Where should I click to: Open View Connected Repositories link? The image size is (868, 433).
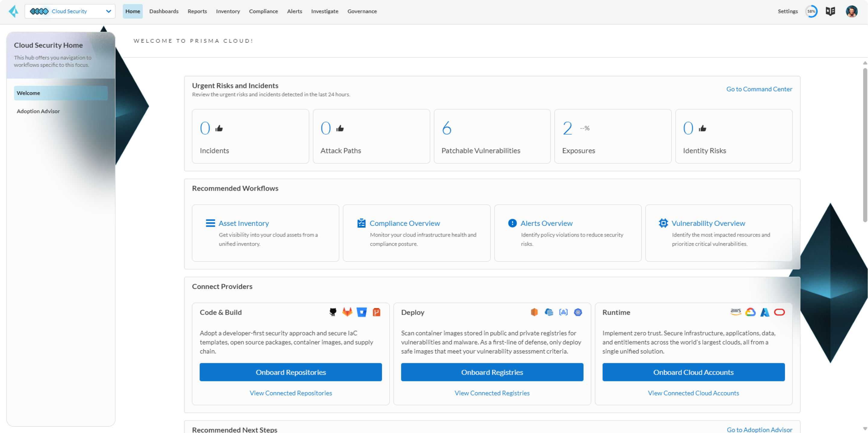pos(290,393)
